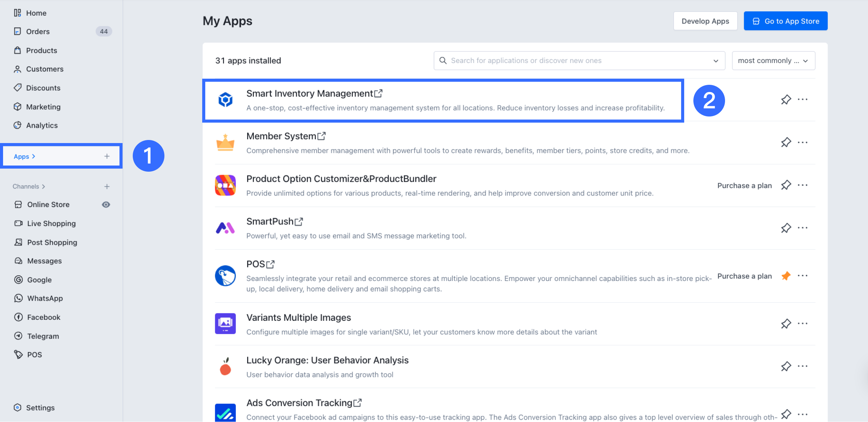
Task: Expand the Channels section chevron
Action: (44, 186)
